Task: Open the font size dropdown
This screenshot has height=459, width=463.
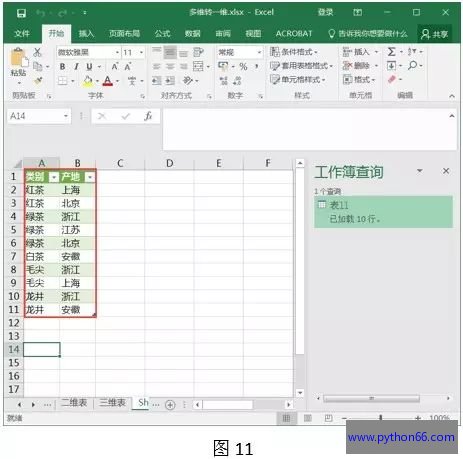Action: pyautogui.click(x=141, y=52)
